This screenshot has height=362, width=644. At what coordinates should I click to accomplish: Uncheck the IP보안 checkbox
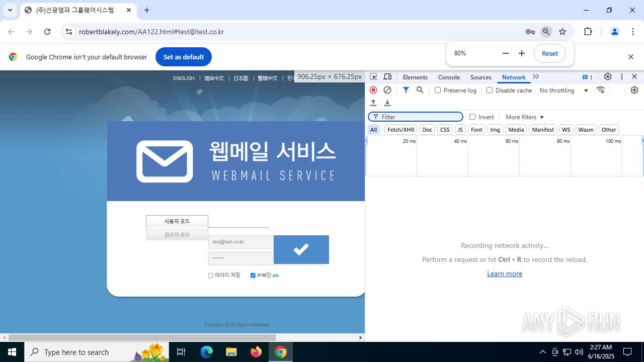(x=253, y=276)
